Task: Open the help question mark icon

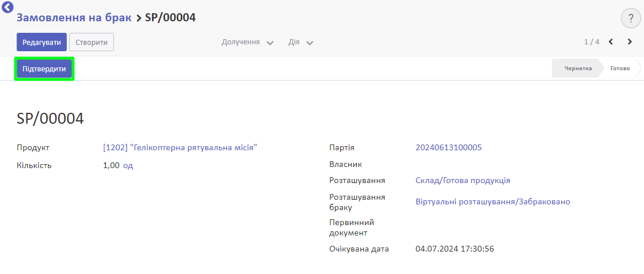Action: [x=631, y=18]
